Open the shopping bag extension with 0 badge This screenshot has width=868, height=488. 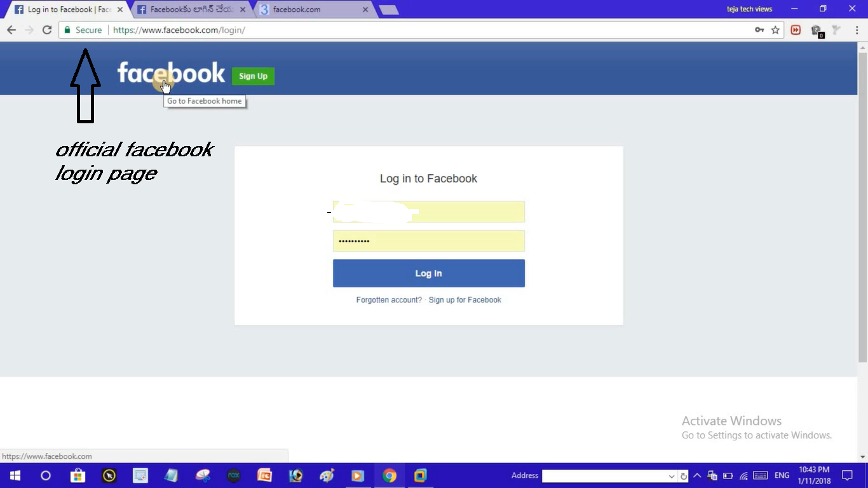817,30
